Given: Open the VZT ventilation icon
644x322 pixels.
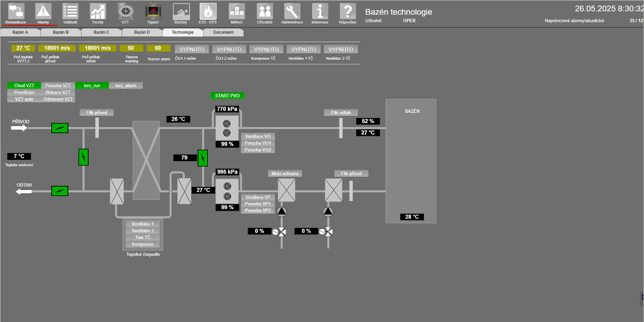Looking at the screenshot, I should (x=125, y=11).
